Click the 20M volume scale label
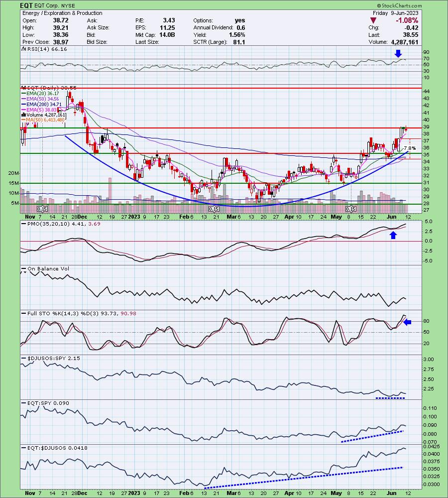The width and height of the screenshot is (448, 498). coord(13,173)
